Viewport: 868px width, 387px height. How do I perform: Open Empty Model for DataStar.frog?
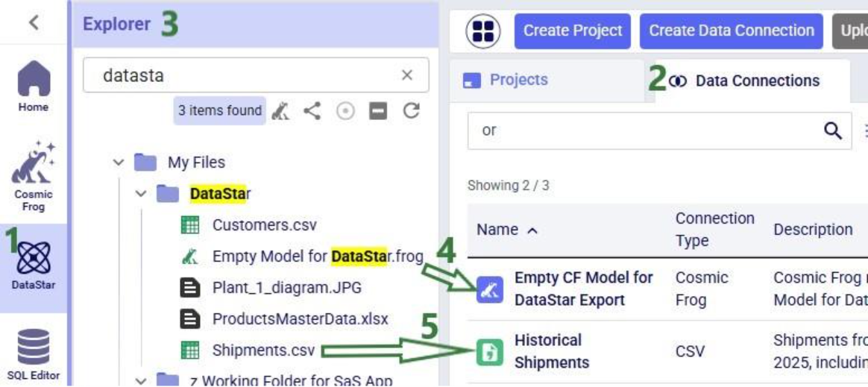pos(318,257)
